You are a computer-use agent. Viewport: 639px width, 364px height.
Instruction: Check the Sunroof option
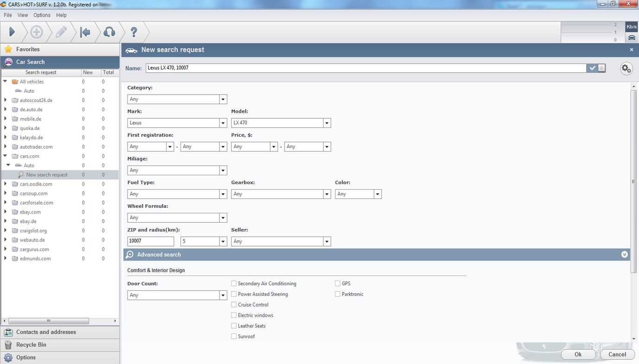click(x=234, y=337)
